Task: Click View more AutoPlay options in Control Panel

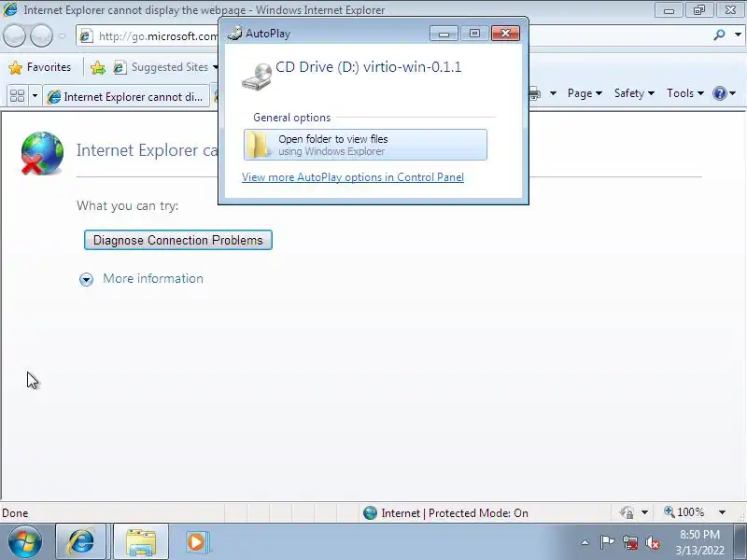Action: tap(353, 177)
